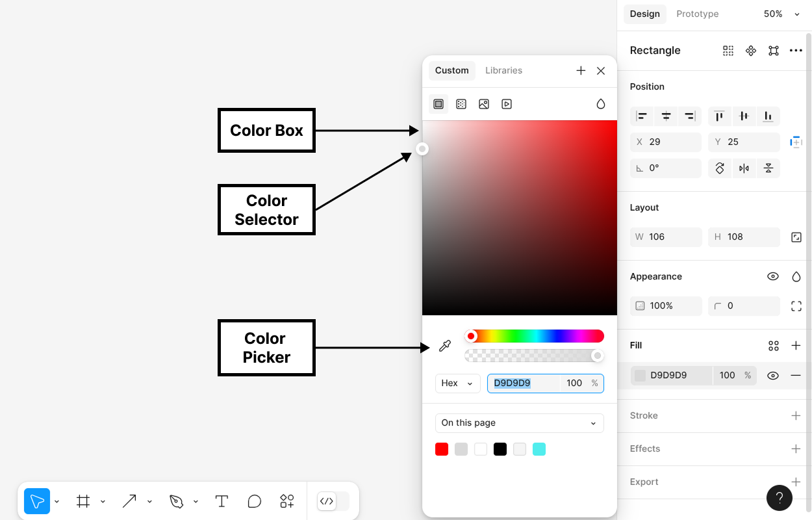Image resolution: width=812 pixels, height=520 pixels.
Task: Select the eyedropper color picker tool
Action: point(445,346)
